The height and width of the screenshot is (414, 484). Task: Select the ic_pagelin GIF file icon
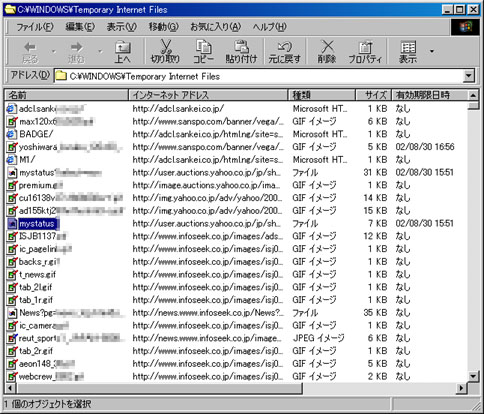[12, 249]
